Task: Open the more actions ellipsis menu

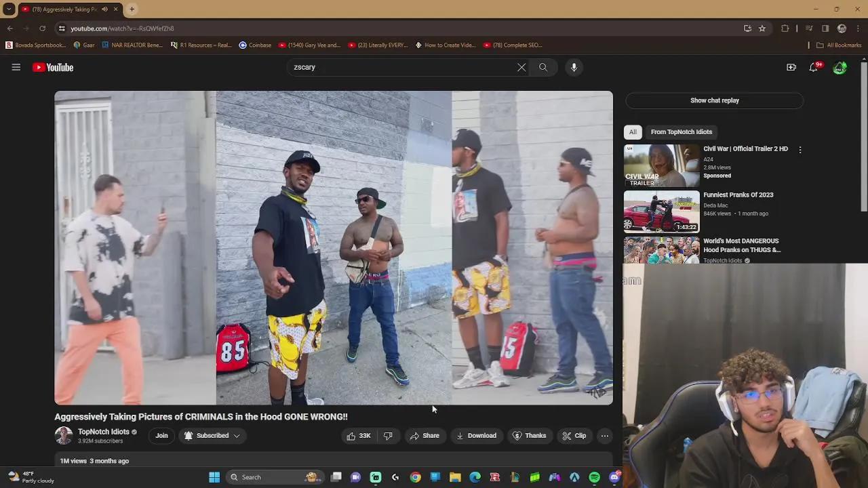Action: pos(604,435)
